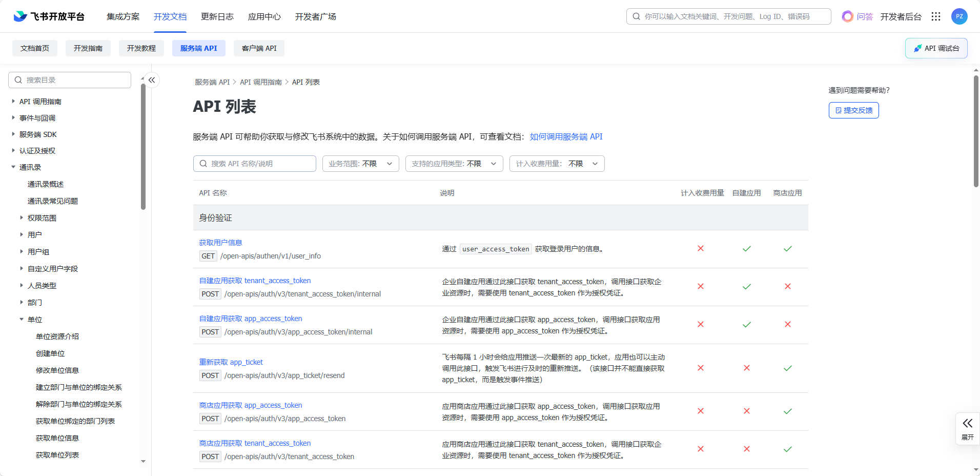Viewport: 980px width, 476px height.
Task: Collapse the 通讯录 tree section
Action: [13, 167]
